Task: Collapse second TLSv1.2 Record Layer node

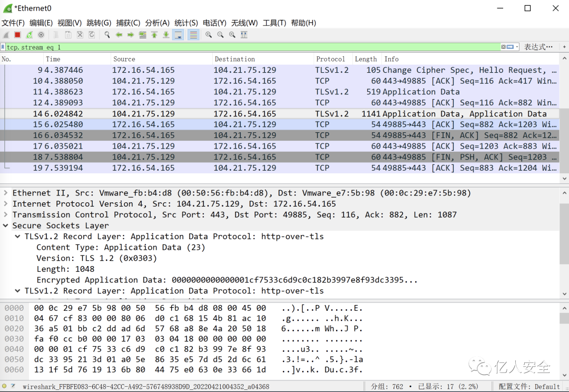Action: tap(17, 291)
